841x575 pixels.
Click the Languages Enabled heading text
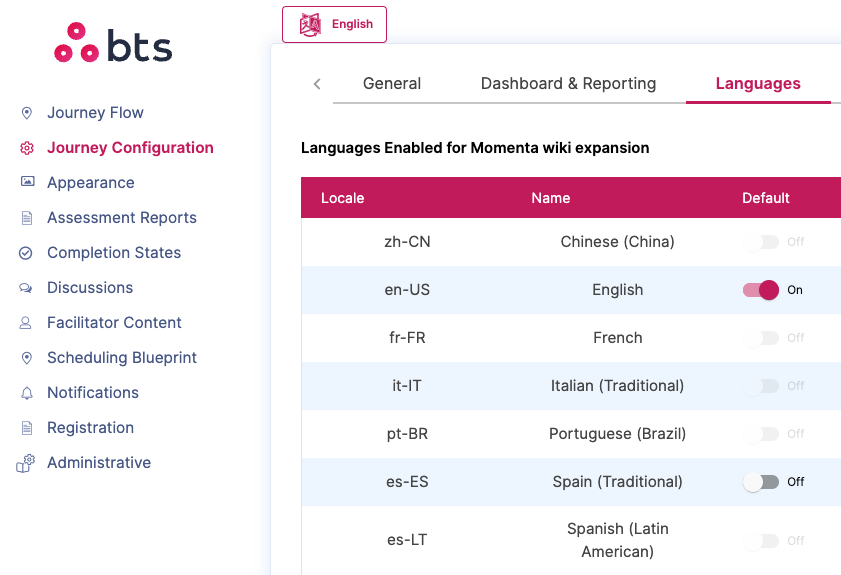[475, 148]
